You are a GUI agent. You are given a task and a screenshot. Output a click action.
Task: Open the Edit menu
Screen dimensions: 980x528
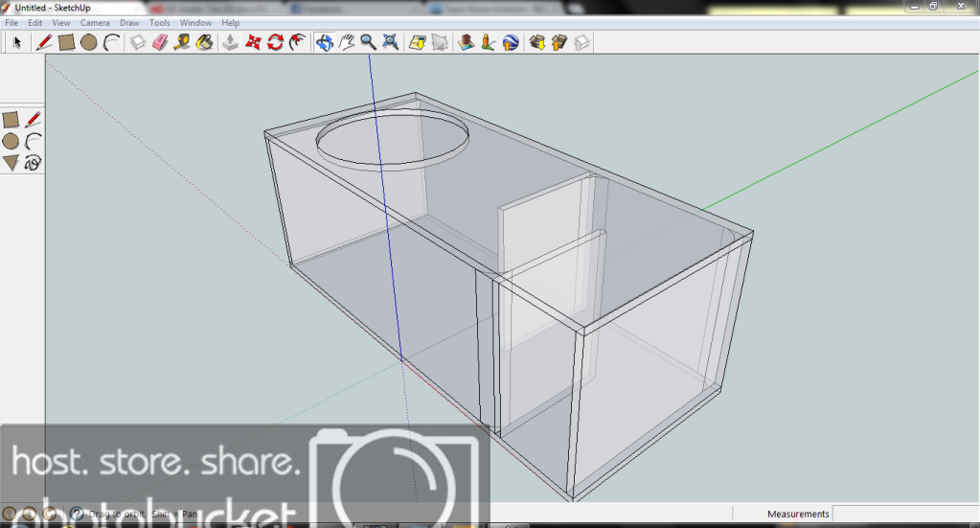click(x=35, y=22)
